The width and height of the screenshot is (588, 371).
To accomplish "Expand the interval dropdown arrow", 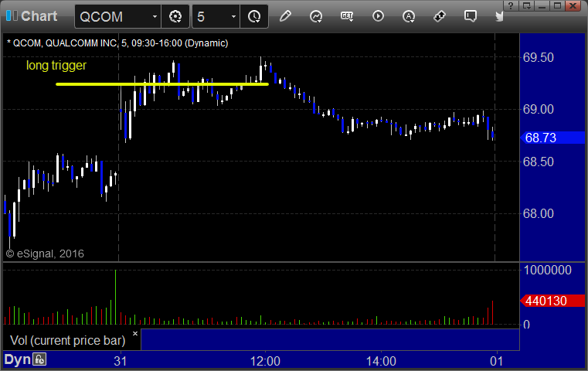I will (233, 16).
